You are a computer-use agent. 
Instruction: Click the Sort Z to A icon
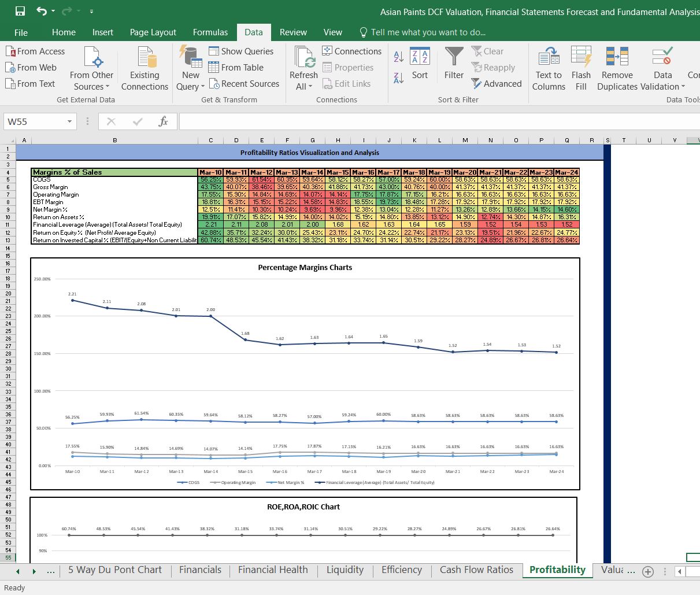click(398, 78)
